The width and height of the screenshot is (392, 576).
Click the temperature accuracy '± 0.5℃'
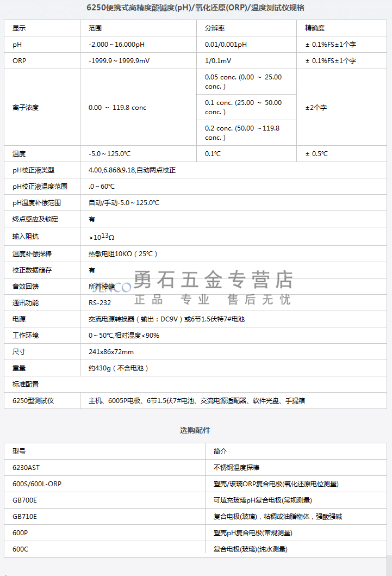316,154
